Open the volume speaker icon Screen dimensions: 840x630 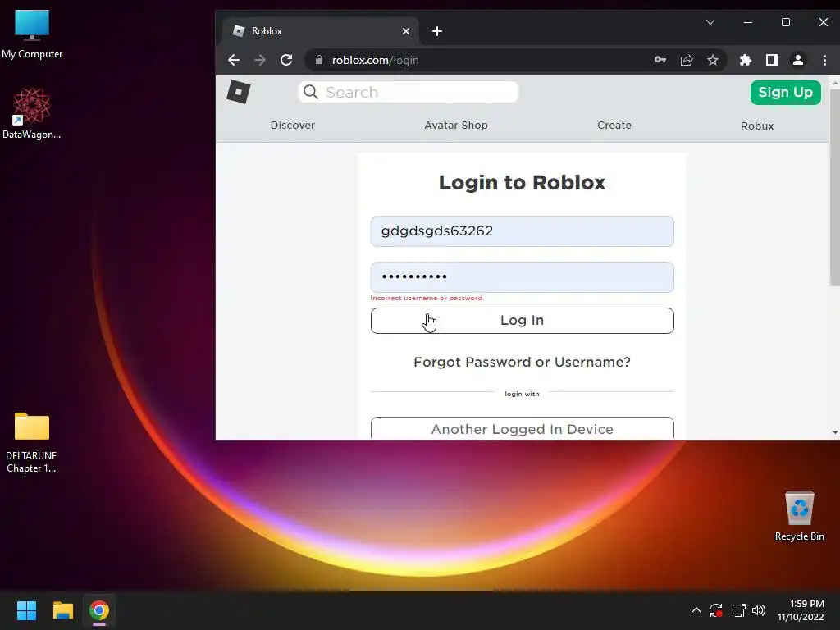(x=759, y=610)
